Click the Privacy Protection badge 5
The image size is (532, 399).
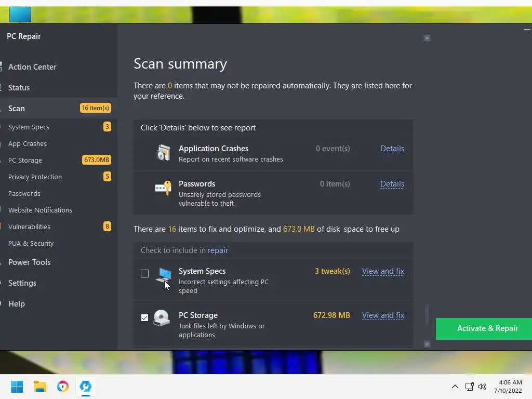107,177
